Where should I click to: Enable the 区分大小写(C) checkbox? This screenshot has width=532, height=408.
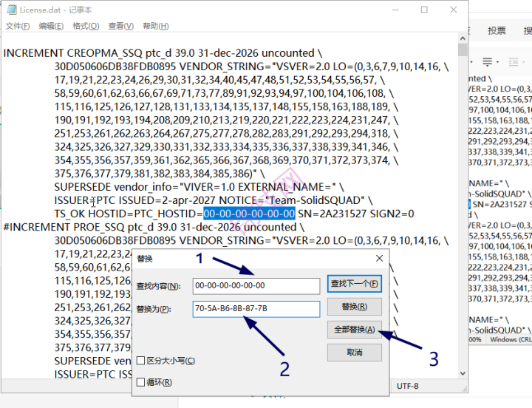point(140,361)
